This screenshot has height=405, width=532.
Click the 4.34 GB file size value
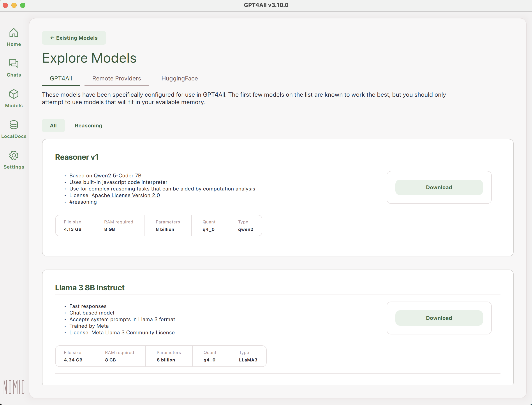[x=73, y=360]
